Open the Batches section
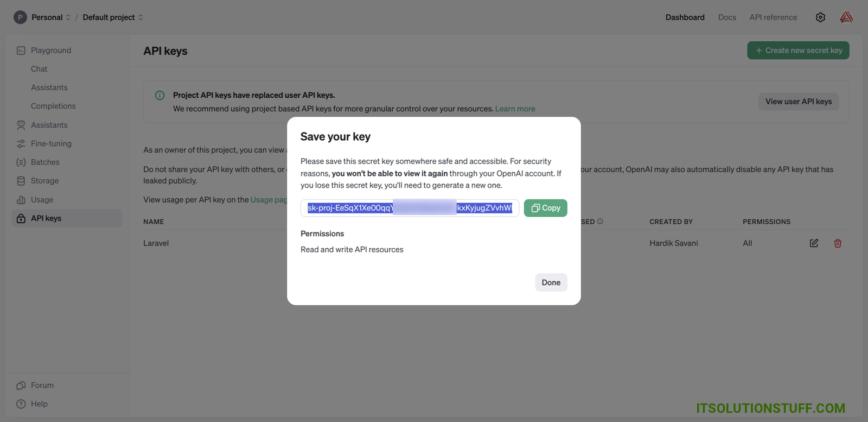Viewport: 868px width, 422px height. [45, 162]
